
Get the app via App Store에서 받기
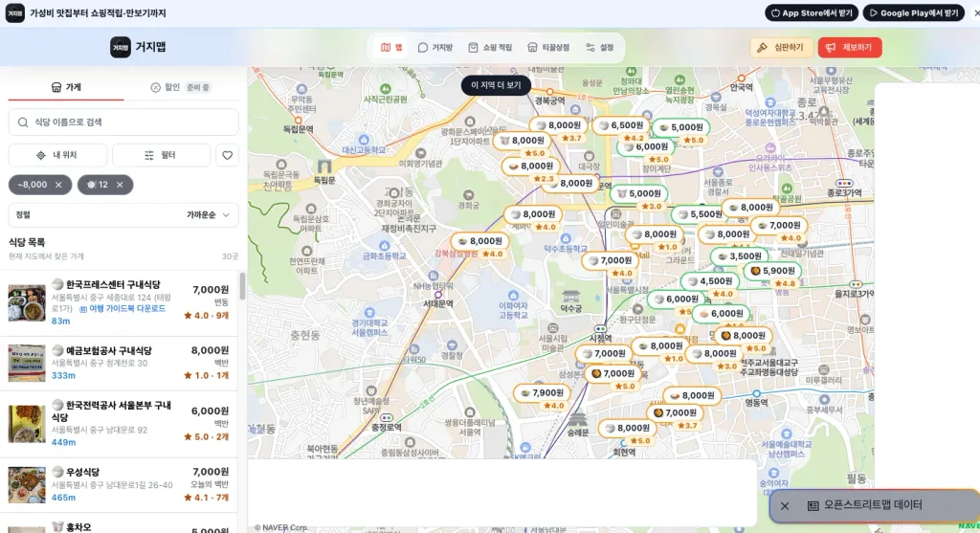(812, 13)
